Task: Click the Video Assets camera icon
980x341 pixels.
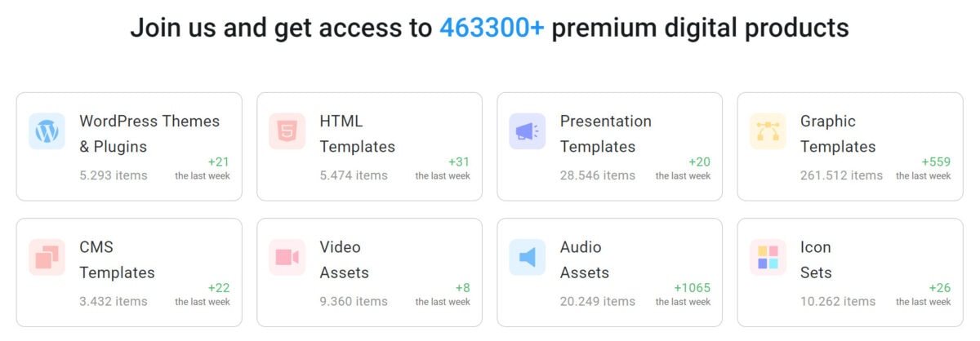Action: (x=287, y=257)
